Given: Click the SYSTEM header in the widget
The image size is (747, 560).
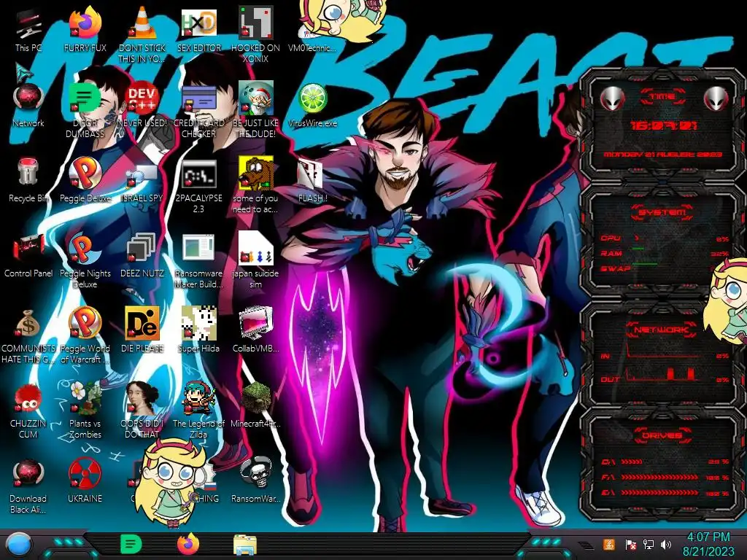Looking at the screenshot, I should click(662, 212).
